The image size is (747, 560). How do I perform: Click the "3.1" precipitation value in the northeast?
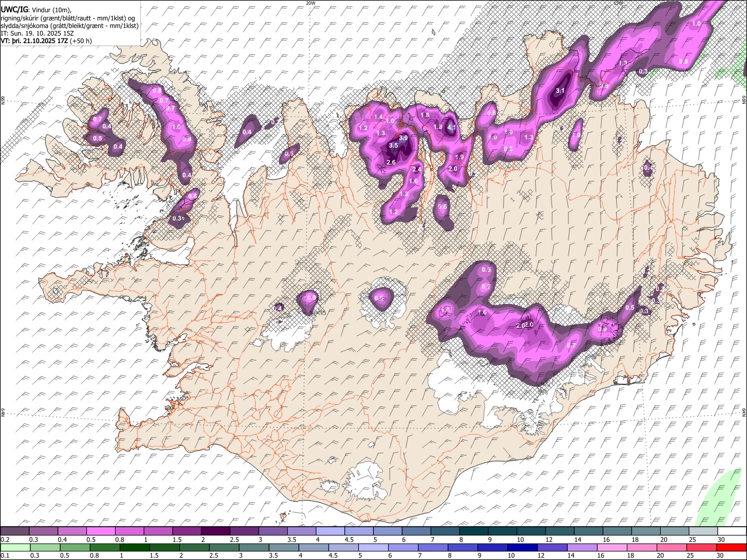click(560, 90)
